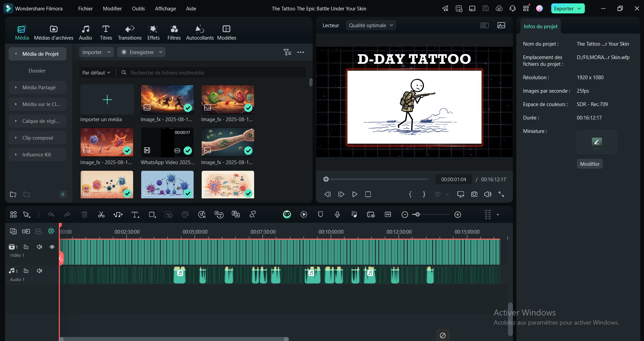The width and height of the screenshot is (644, 341).
Task: Click the delete trash icon
Action: (x=84, y=215)
